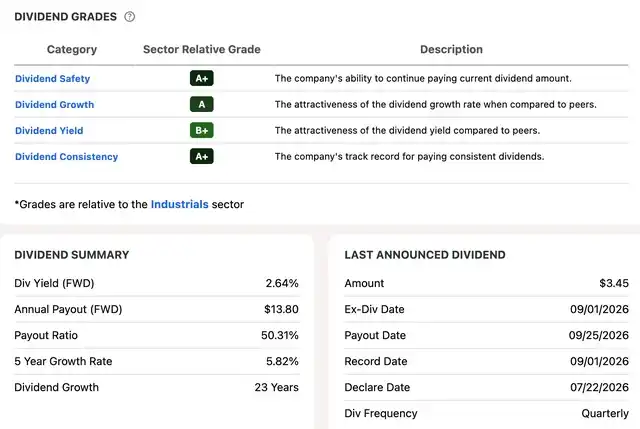Select the Payout Date value 09/25/2026
This screenshot has width=640, height=429.
point(599,336)
